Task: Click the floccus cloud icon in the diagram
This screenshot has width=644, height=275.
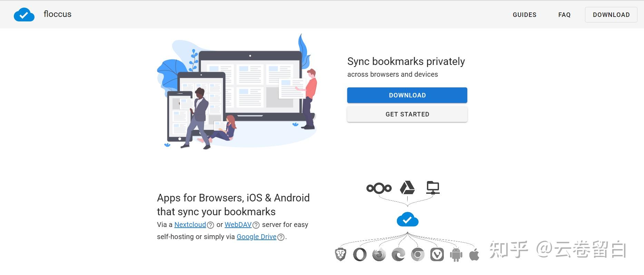Action: (408, 219)
